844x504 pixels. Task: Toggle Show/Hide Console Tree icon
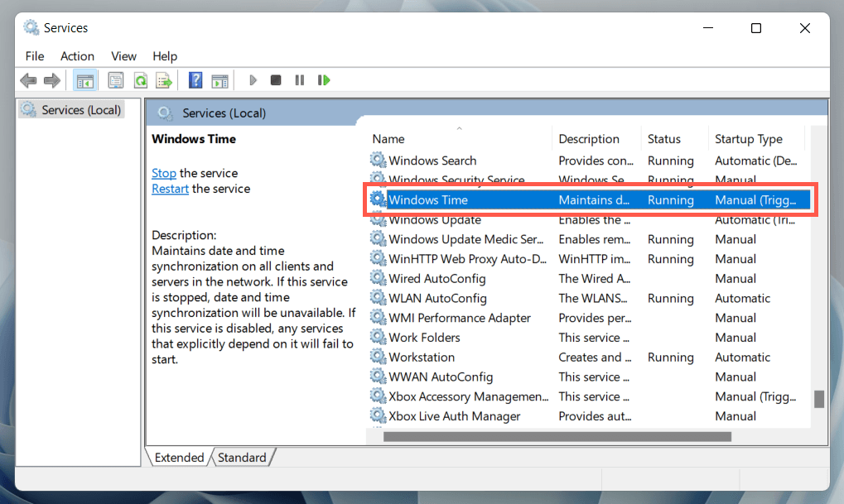pyautogui.click(x=85, y=80)
